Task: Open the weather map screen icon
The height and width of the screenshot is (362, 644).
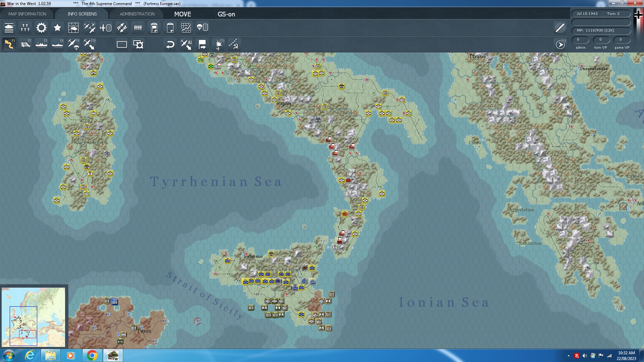Action: tap(73, 28)
